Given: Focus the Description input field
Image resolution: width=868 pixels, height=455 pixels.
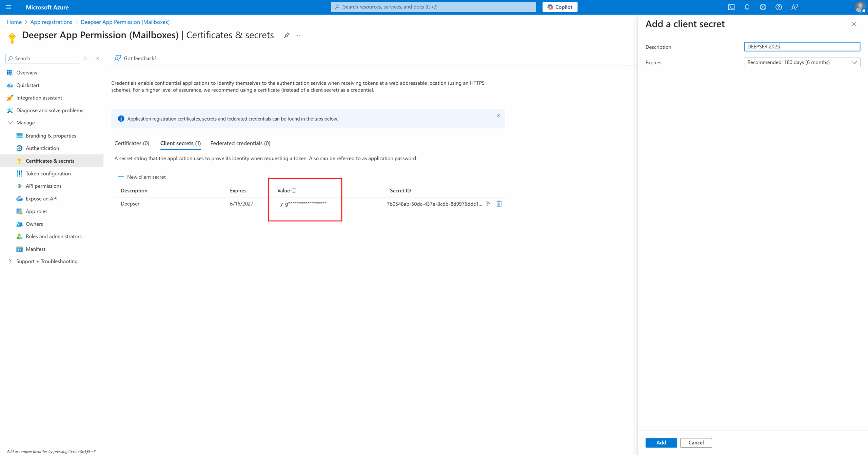Looking at the screenshot, I should (x=802, y=47).
